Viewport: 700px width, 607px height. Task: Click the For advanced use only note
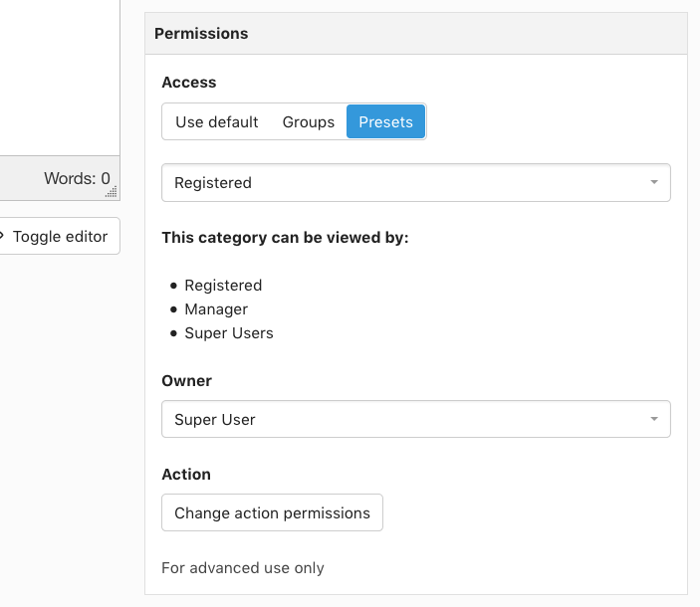point(242,568)
